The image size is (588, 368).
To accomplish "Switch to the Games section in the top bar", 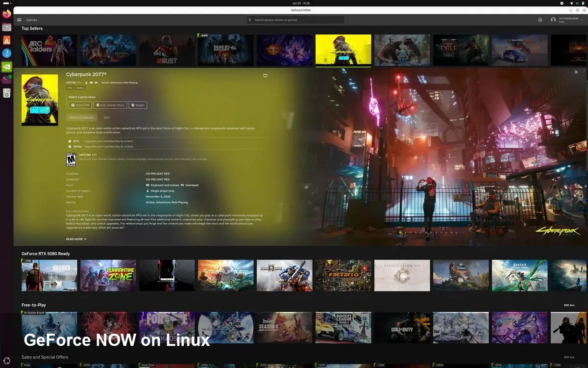I will 31,20.
